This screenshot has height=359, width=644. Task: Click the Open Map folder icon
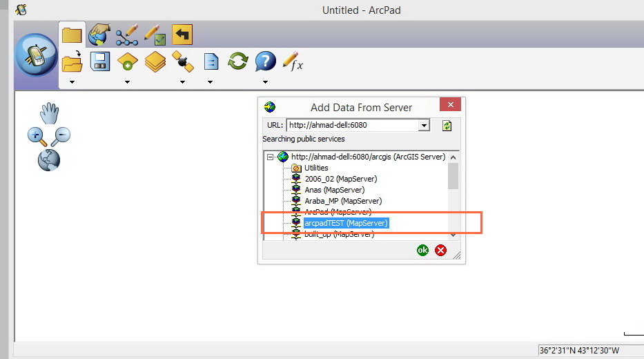pos(72,61)
